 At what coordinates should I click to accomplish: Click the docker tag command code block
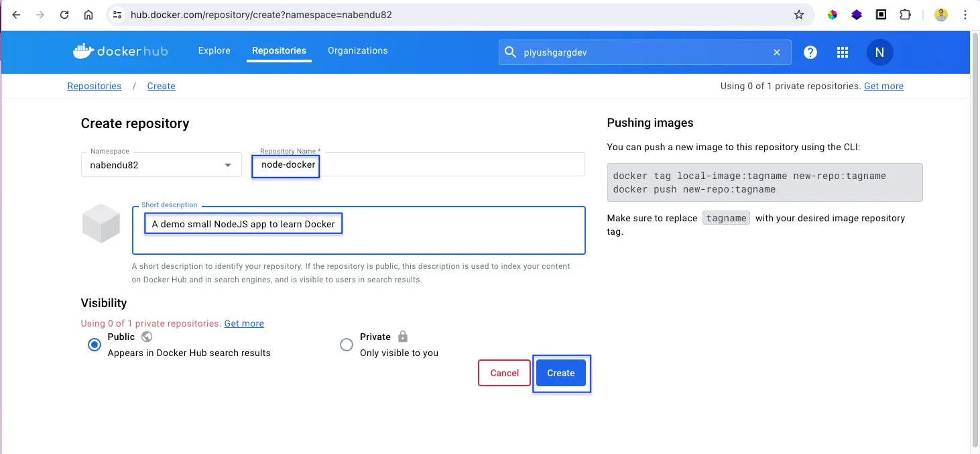[765, 182]
